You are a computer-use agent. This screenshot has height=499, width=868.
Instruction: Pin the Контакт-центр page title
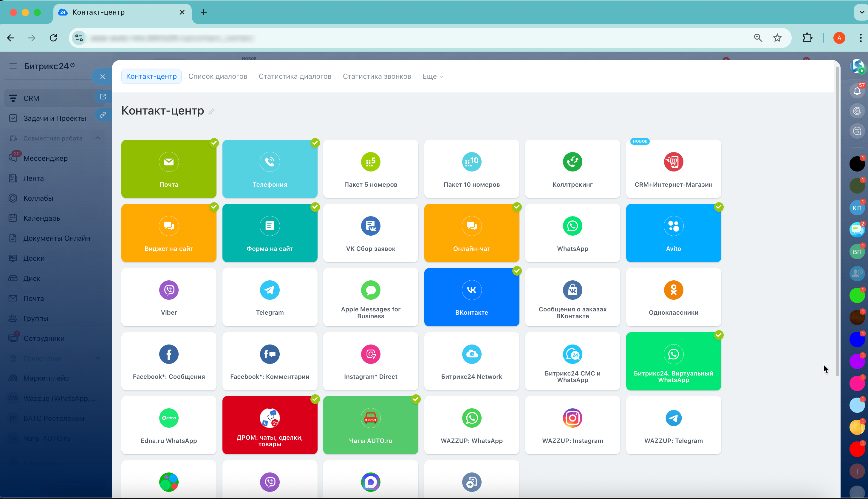click(211, 111)
